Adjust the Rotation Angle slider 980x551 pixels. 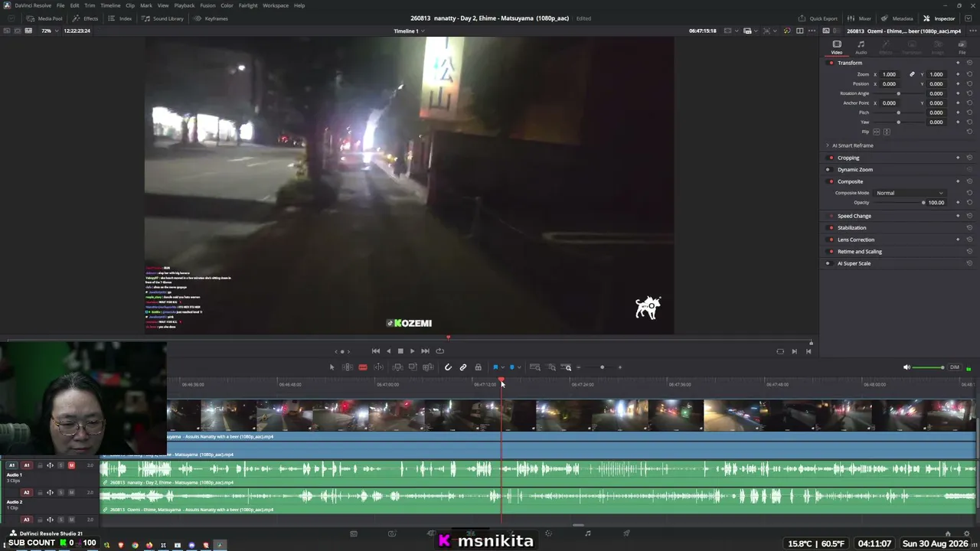coord(899,93)
